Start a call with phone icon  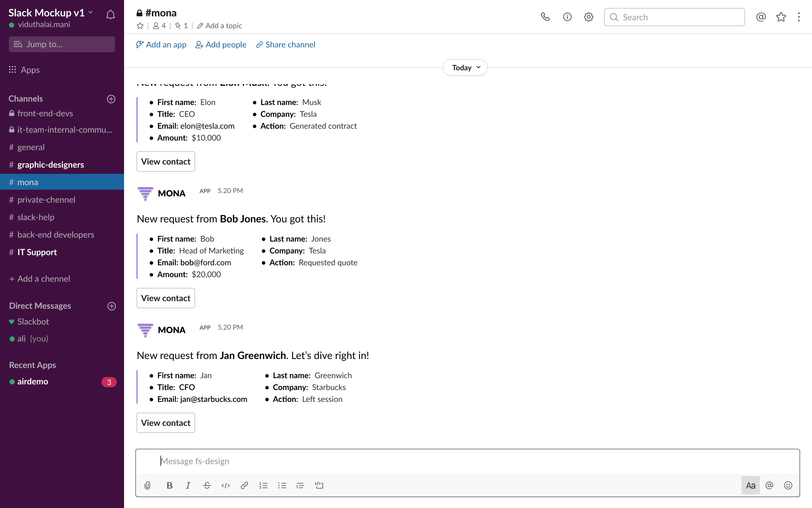point(545,17)
